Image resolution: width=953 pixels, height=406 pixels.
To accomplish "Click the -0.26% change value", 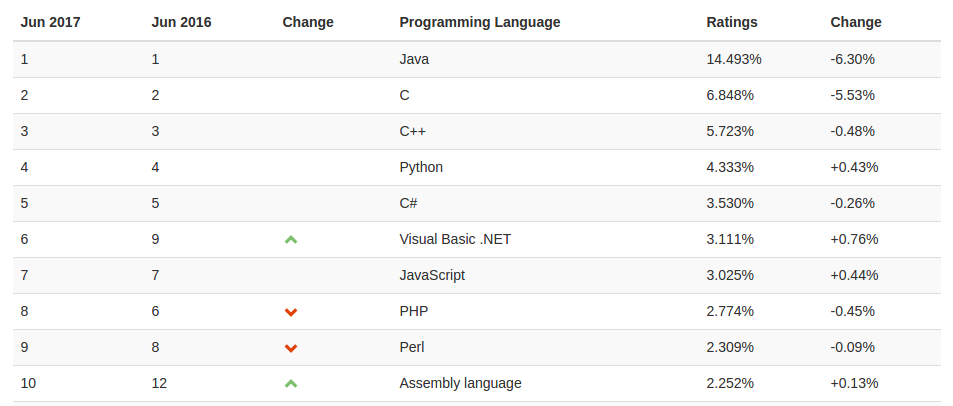I will point(853,203).
